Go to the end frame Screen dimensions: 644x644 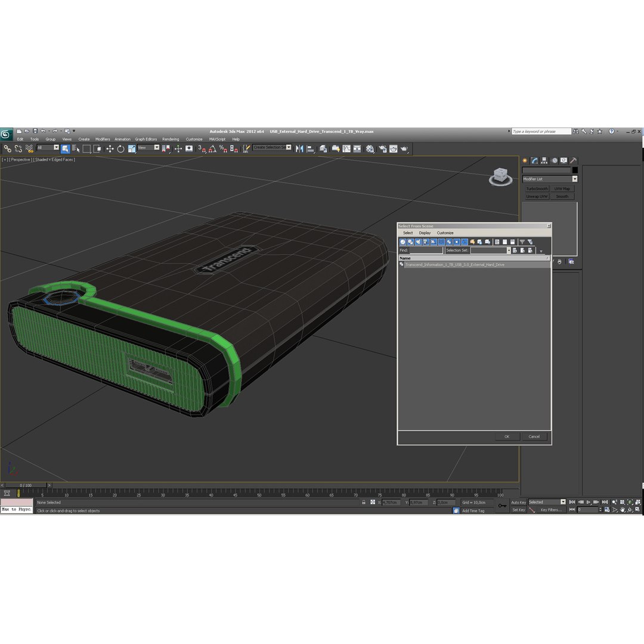point(605,502)
